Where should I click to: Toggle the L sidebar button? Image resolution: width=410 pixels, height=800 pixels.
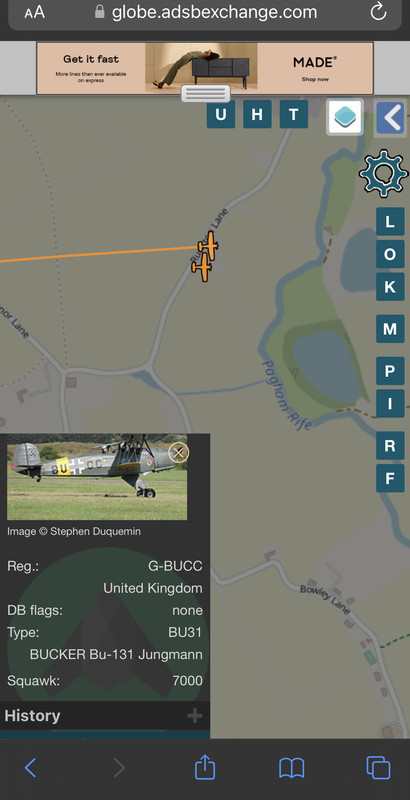(390, 222)
